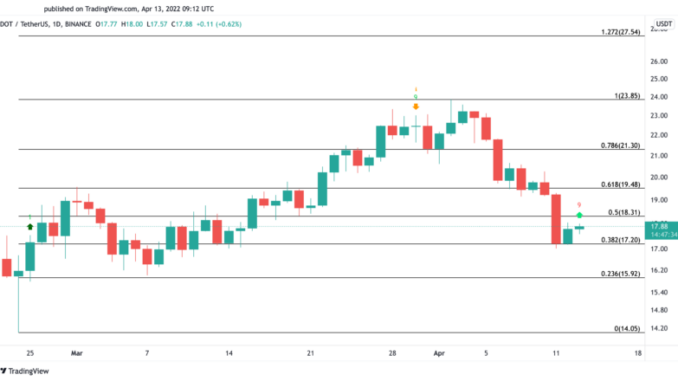The width and height of the screenshot is (678, 381).
Task: Select the 0.618(19.48) Fibonacci level label
Action: tap(620, 184)
